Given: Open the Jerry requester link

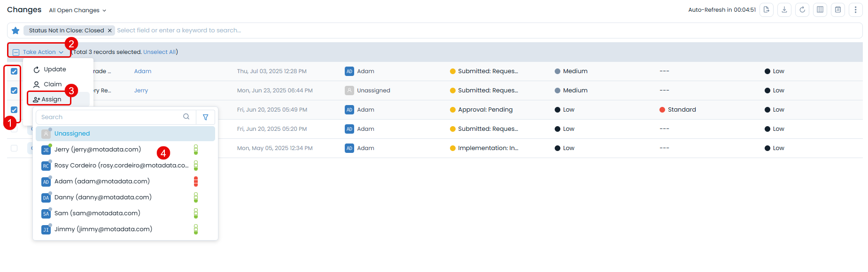Looking at the screenshot, I should point(141,91).
